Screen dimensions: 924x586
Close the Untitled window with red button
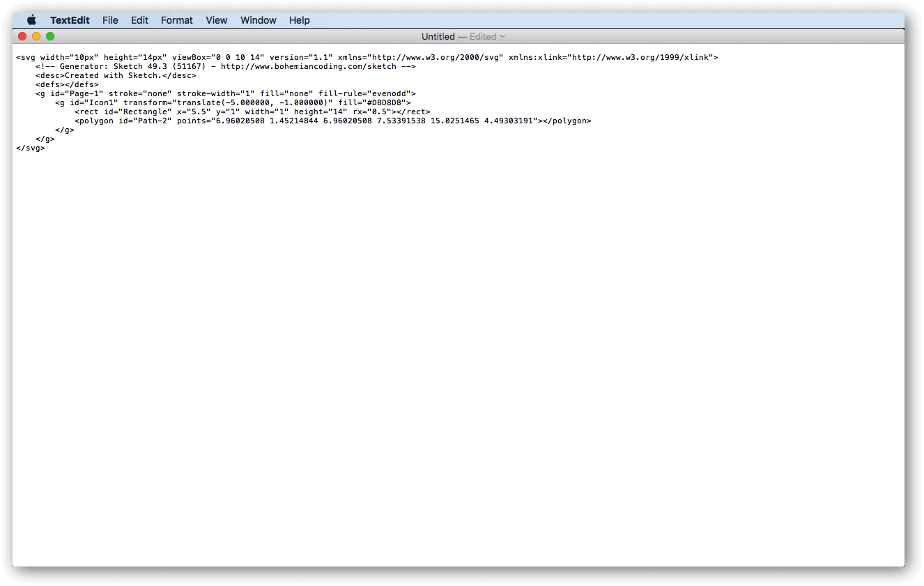22,36
